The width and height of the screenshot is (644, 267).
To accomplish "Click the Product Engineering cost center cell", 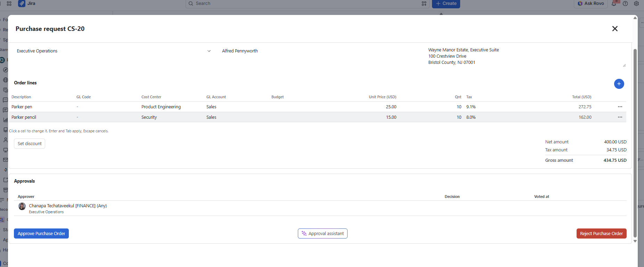I will [x=161, y=107].
